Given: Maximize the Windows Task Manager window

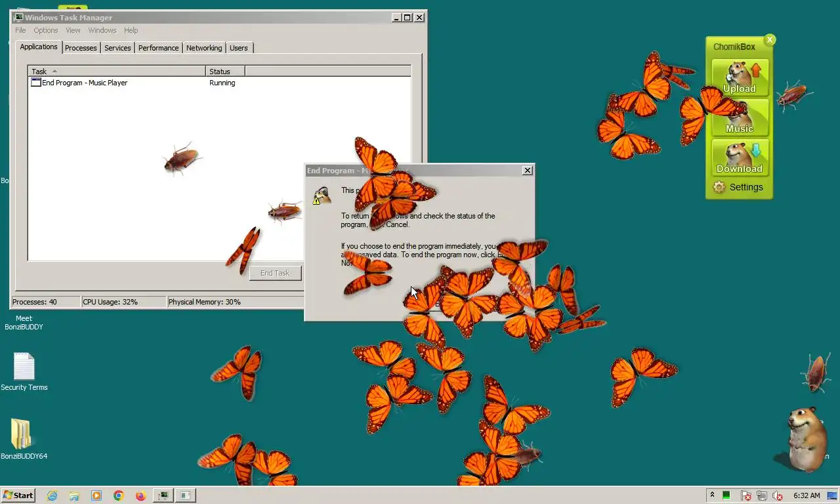Looking at the screenshot, I should (408, 18).
